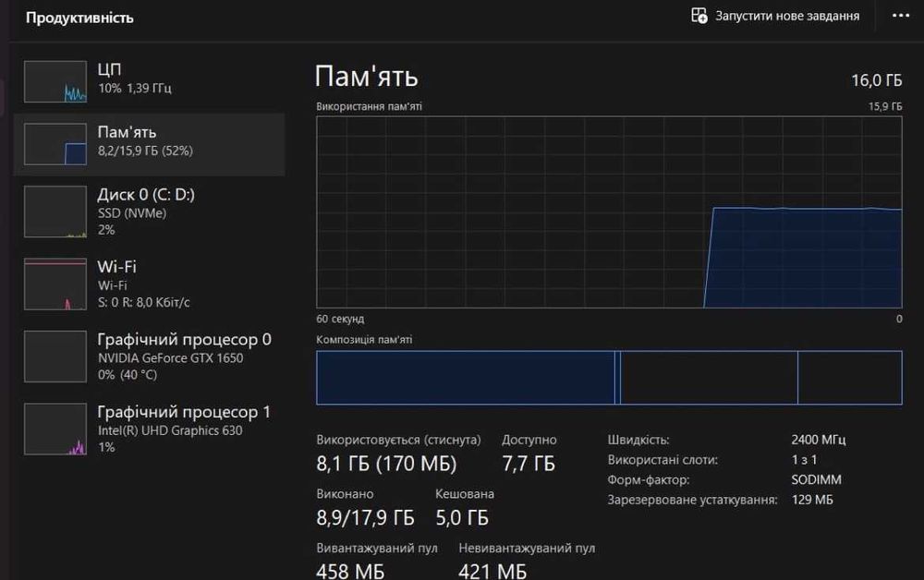Click the Продуктивність page title
Viewport: 924px width, 580px height.
(79, 18)
